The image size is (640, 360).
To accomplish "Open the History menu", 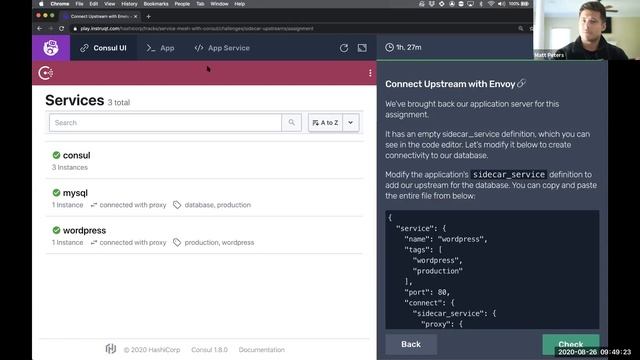I will point(129,4).
